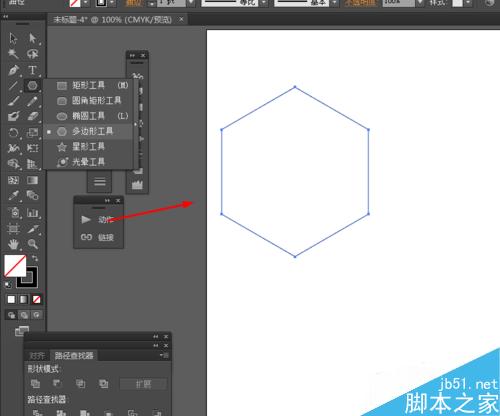
Task: Reset to default fill and stroke
Action: tap(7, 285)
